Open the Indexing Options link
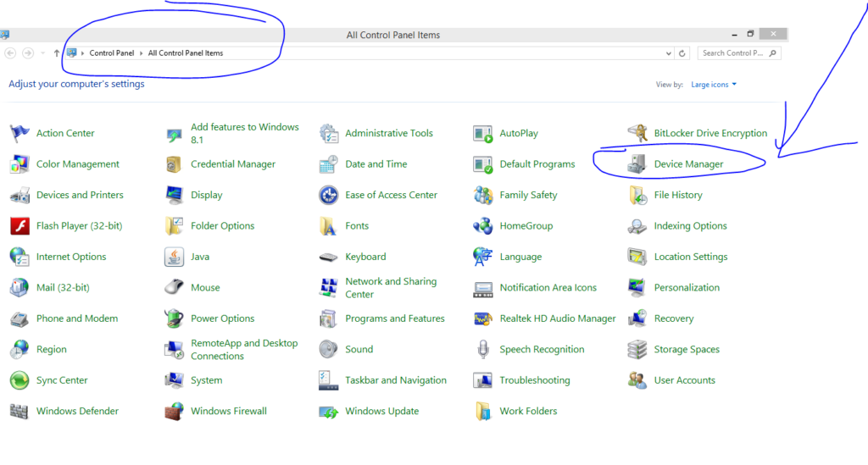Screen dimensions: 868x465 tap(690, 226)
